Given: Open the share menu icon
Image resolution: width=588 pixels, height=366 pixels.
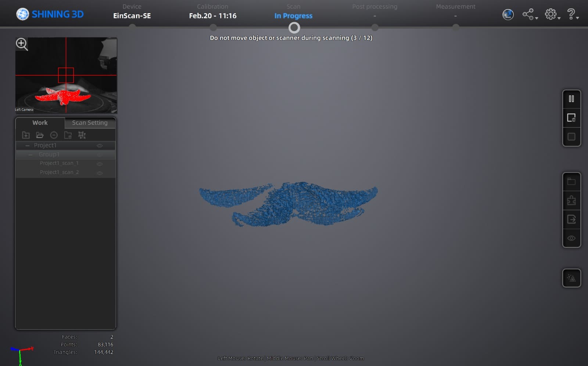Looking at the screenshot, I should [530, 15].
